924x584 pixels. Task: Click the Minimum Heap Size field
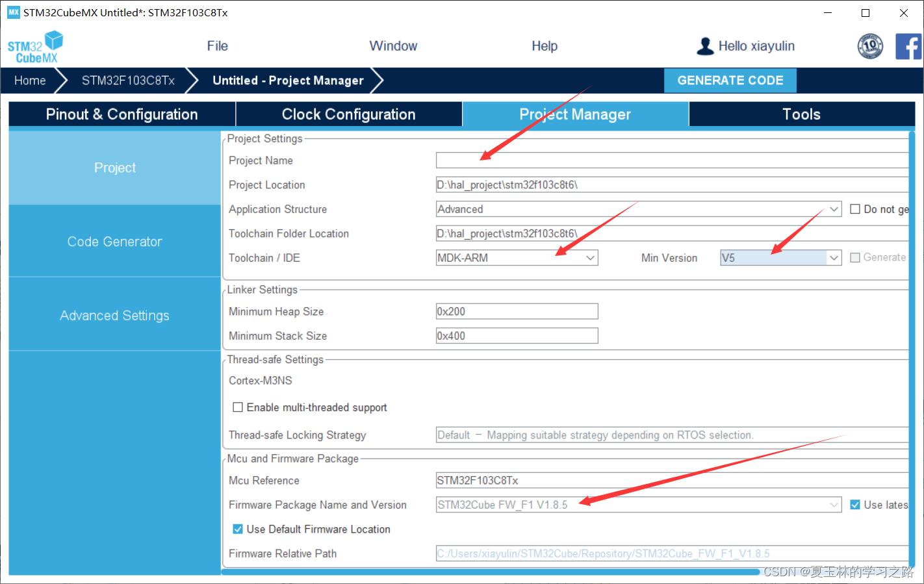click(x=517, y=312)
